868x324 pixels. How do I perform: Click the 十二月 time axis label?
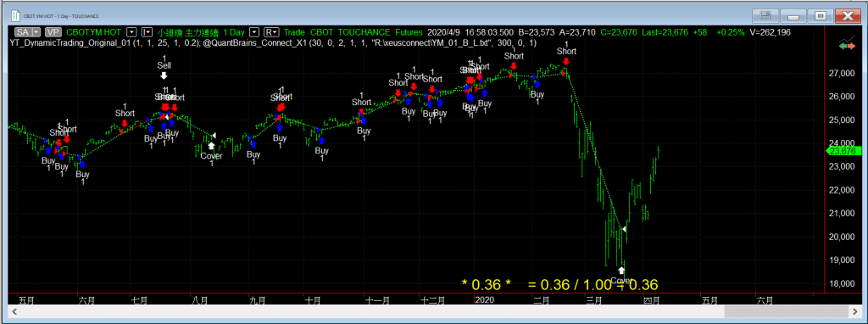pos(433,300)
